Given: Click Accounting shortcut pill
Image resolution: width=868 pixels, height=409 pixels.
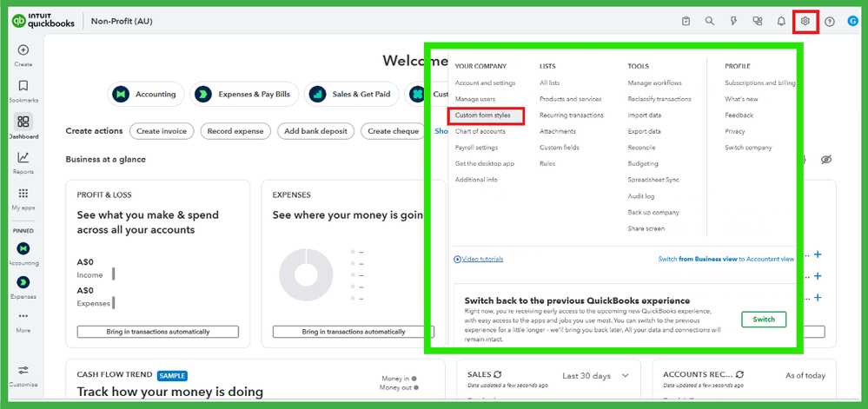Looking at the screenshot, I should (x=146, y=94).
